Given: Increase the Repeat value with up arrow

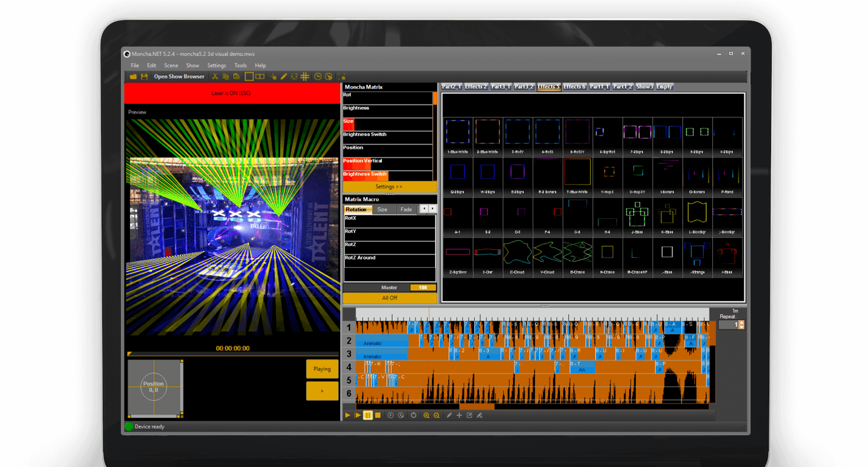Looking at the screenshot, I should [x=741, y=322].
